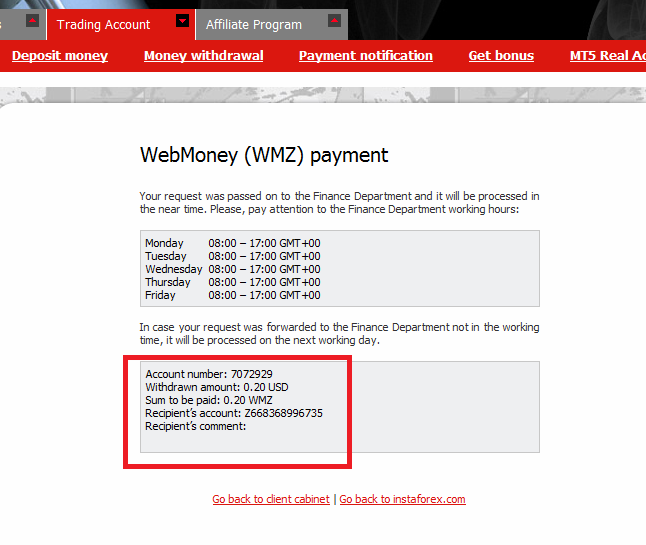646x545 pixels.
Task: Click the Friday working hours row
Action: [232, 295]
